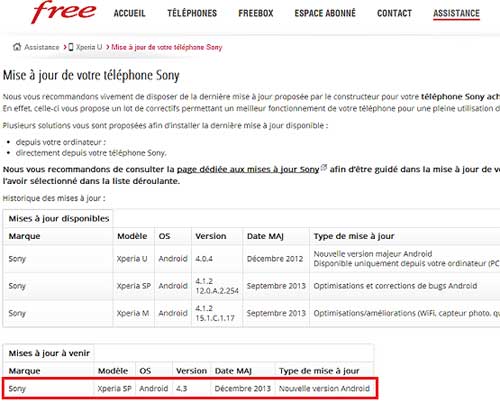The image size is (500, 403).
Task: Open the FREEBOX menu item
Action: [x=256, y=14]
